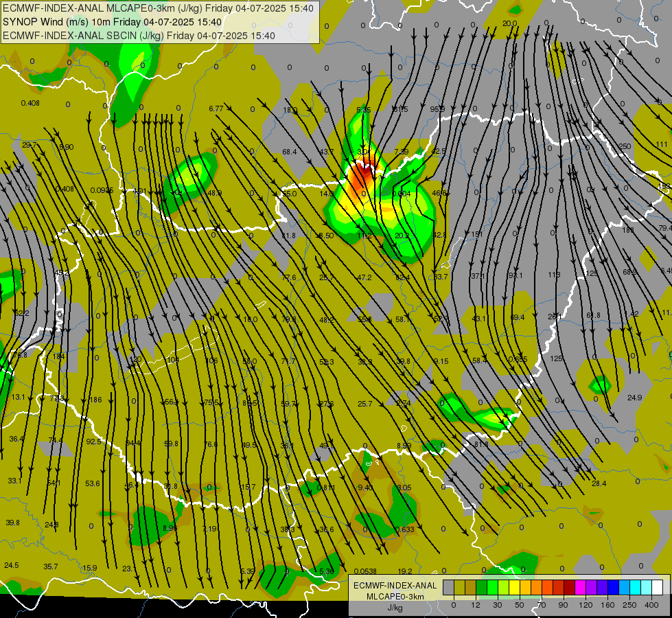Click the 'SYNOP Wind (m/s) 10m' title line
Screen dimensions: 672x618
113,22
